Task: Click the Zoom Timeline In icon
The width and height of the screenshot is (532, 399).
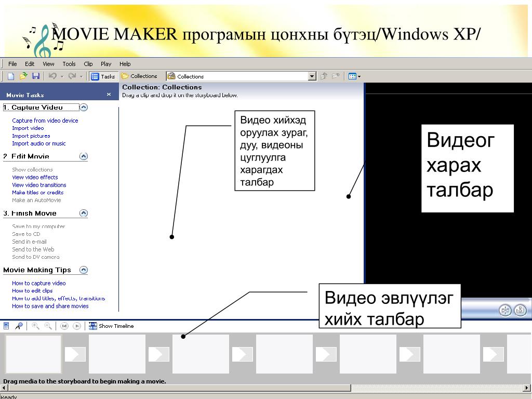Action: pos(35,326)
